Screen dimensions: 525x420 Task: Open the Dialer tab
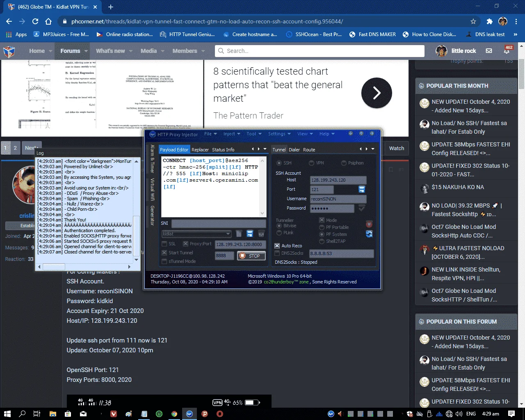point(294,150)
